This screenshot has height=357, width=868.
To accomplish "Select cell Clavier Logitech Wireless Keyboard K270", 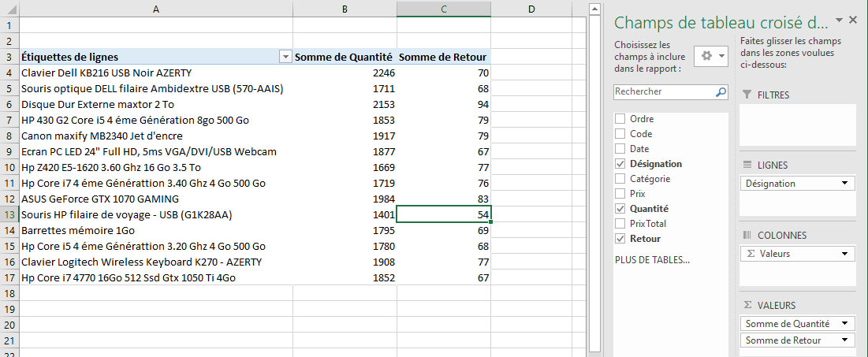I will [x=156, y=262].
